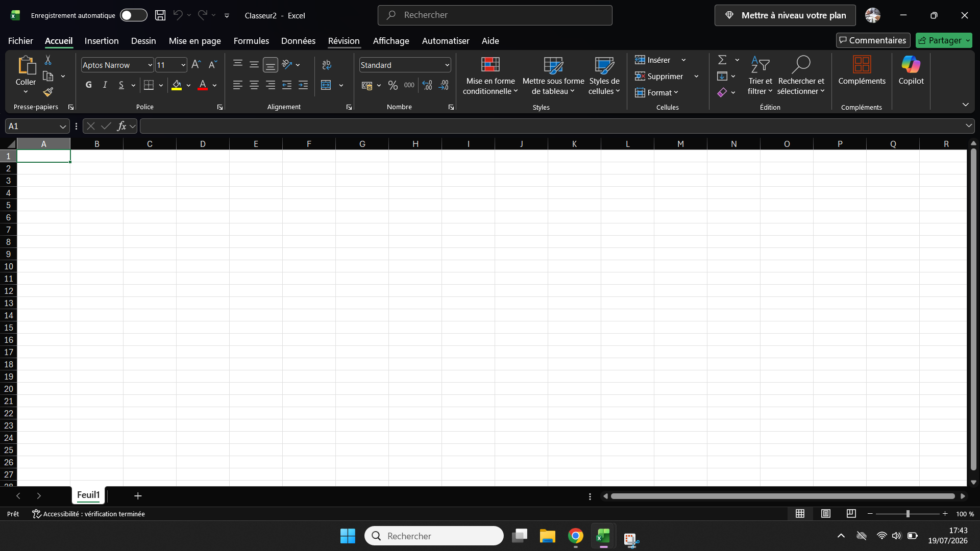This screenshot has width=980, height=551.
Task: Click the Insert Function fx icon
Action: [x=121, y=126]
